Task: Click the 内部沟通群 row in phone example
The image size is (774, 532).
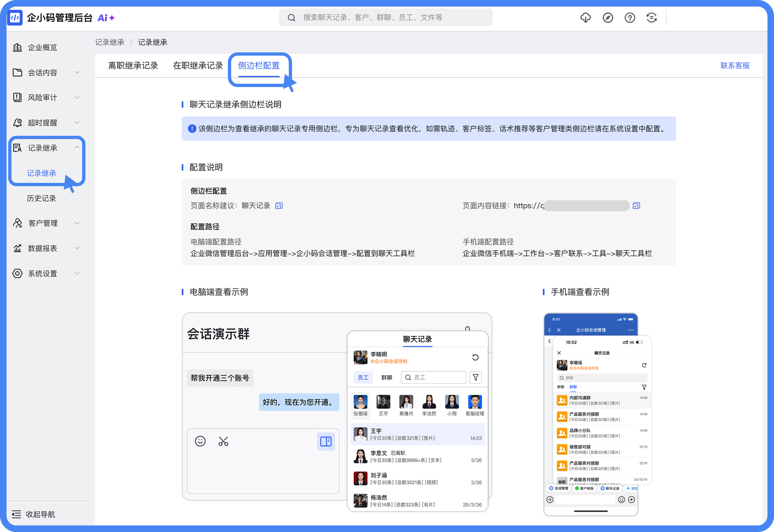Action: click(x=602, y=400)
